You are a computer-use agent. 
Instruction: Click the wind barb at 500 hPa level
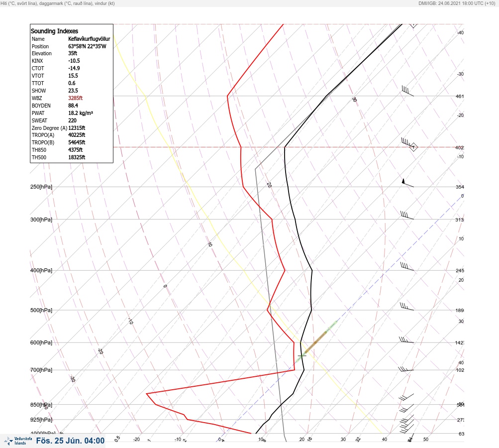[406, 306]
